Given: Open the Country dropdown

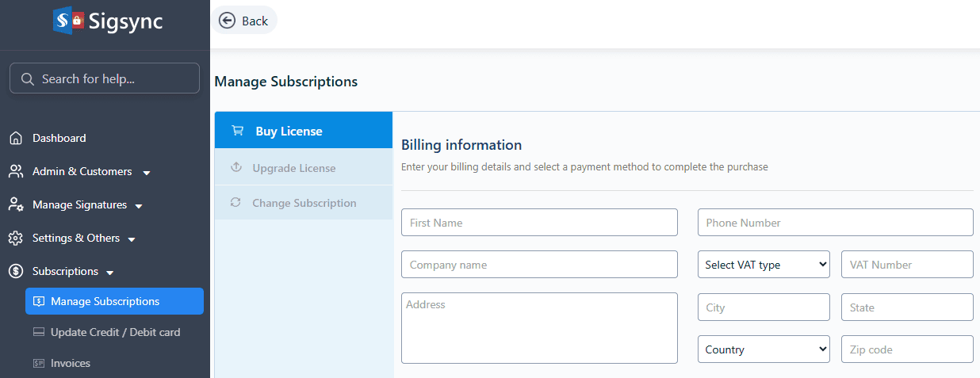Looking at the screenshot, I should click(764, 349).
